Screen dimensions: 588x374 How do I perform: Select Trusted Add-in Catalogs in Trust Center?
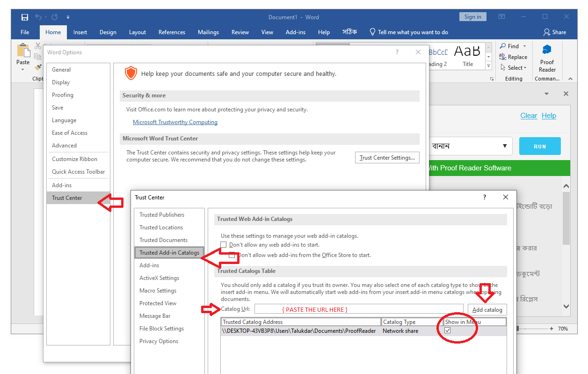tap(168, 252)
